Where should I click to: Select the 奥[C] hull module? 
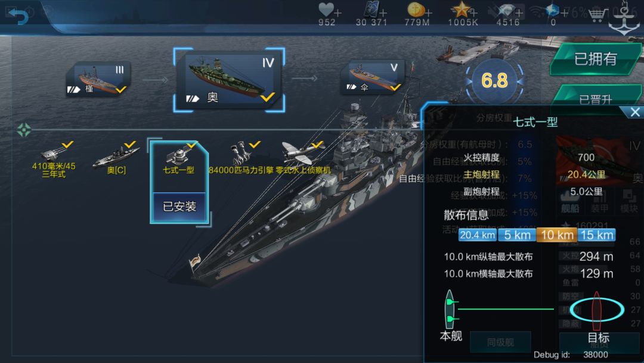(116, 159)
